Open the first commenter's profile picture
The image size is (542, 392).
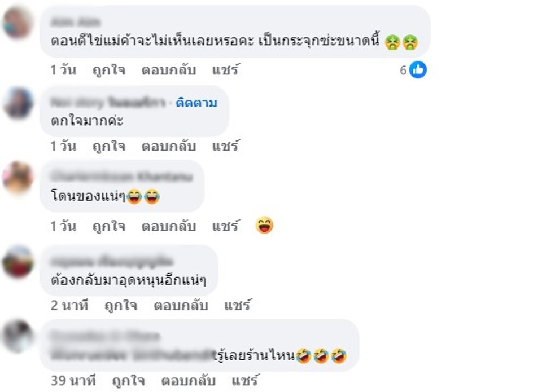(x=18, y=23)
